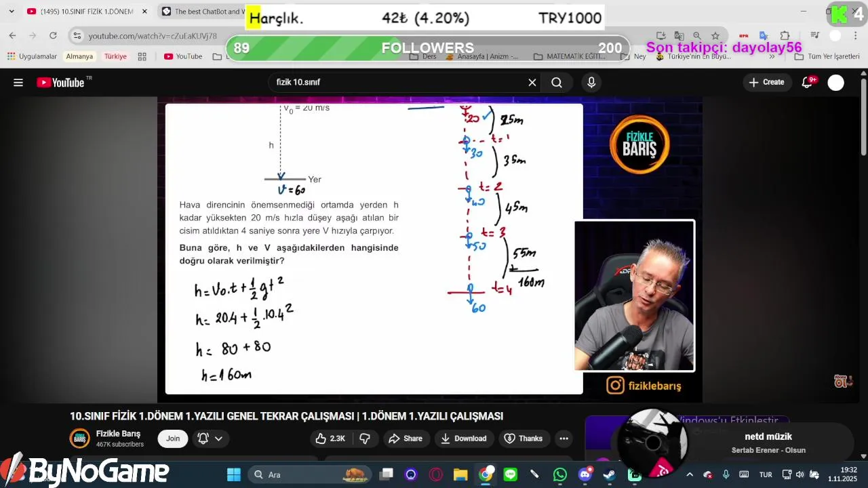
Task: Open the MATEMATİK EĞİTİ... bookmark folder
Action: point(570,56)
